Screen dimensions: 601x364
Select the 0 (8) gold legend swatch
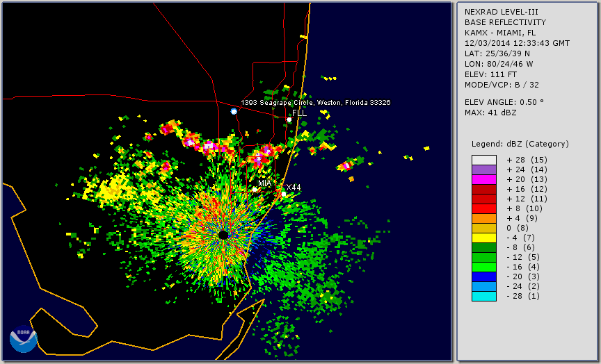click(484, 228)
